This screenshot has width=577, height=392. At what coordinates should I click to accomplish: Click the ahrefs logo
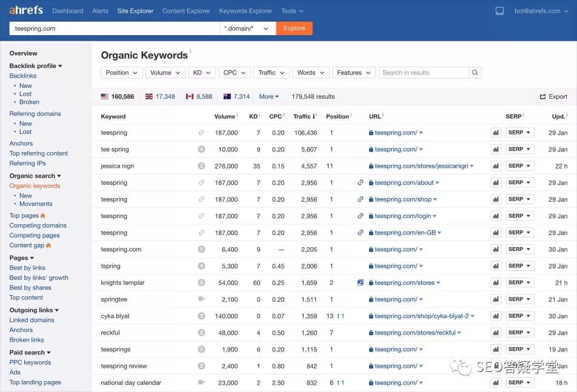tap(25, 10)
